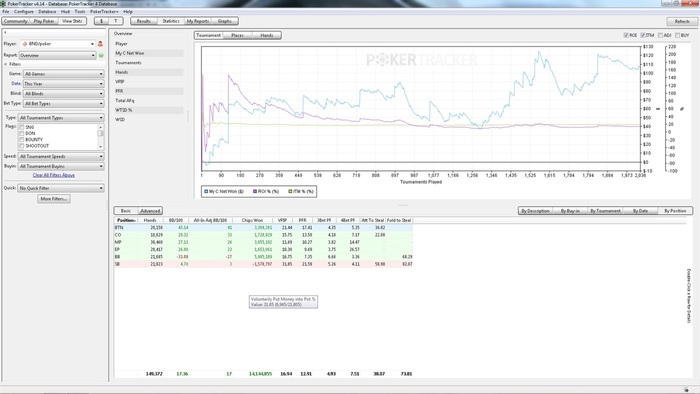
Task: Collapse the left sidebar arrow
Action: pyautogui.click(x=5, y=33)
